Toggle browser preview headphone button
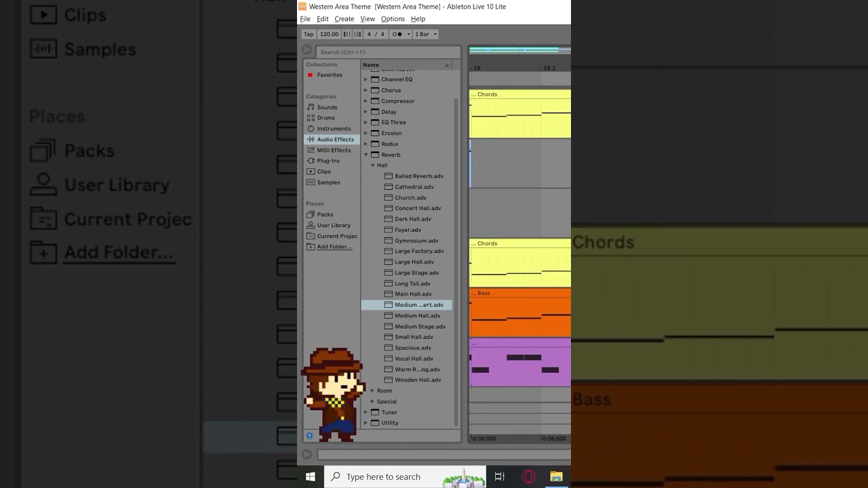The height and width of the screenshot is (488, 868). pyautogui.click(x=309, y=436)
